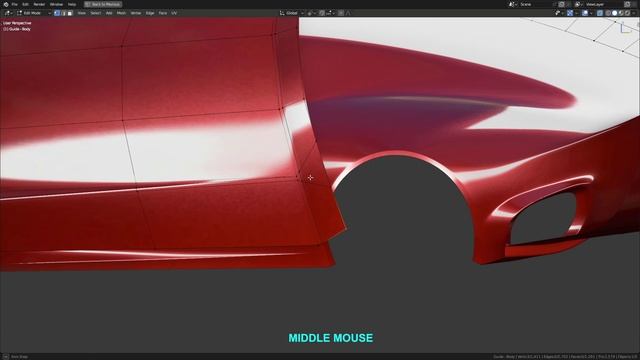Open the Help menu
640x360 pixels.
[72, 4]
